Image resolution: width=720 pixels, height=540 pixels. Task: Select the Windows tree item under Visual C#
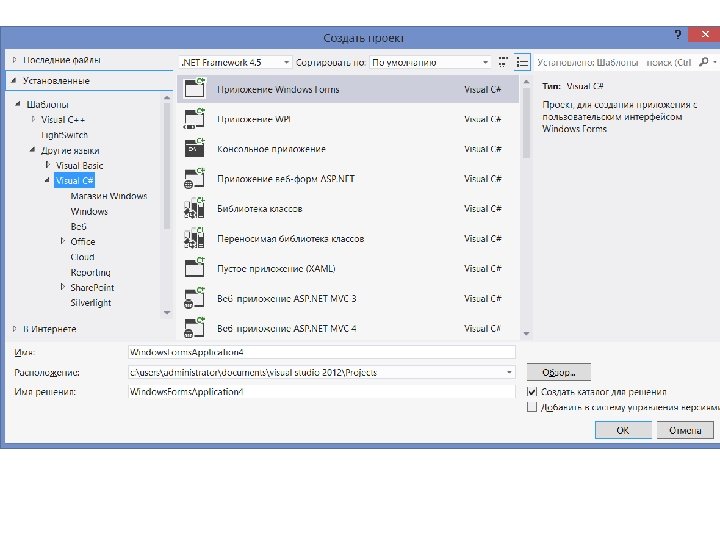(x=89, y=211)
